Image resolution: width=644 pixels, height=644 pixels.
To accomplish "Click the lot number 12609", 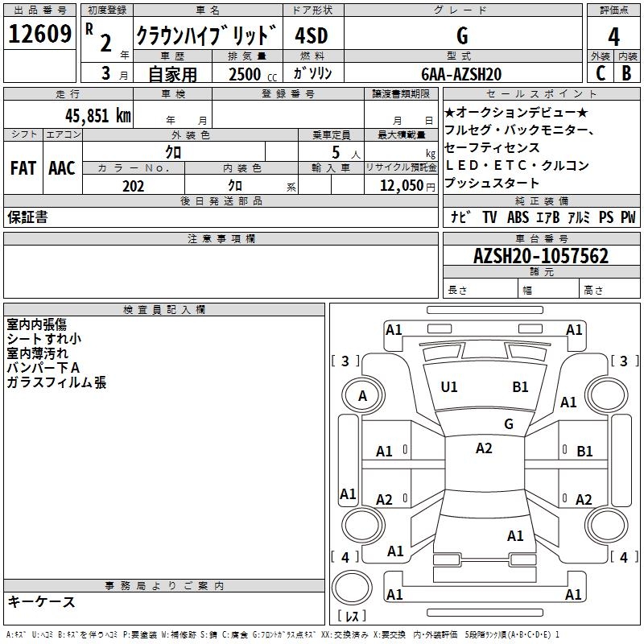I will (39, 34).
